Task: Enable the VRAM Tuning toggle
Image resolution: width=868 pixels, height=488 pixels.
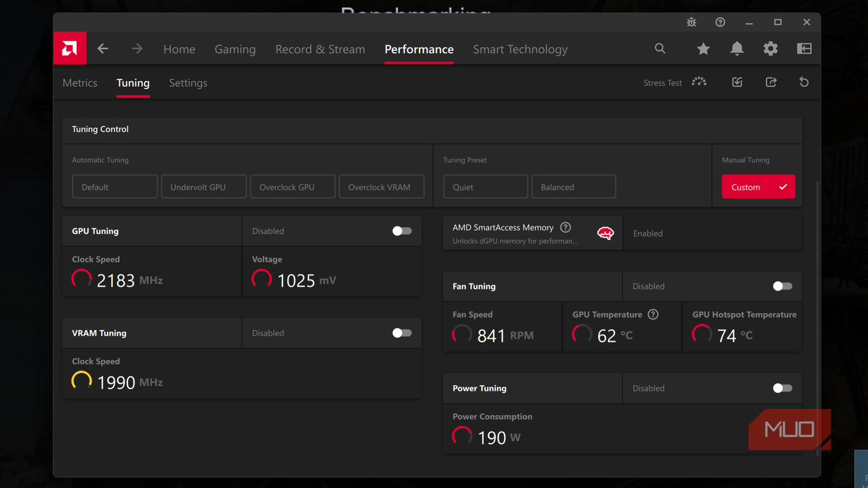Action: 402,333
